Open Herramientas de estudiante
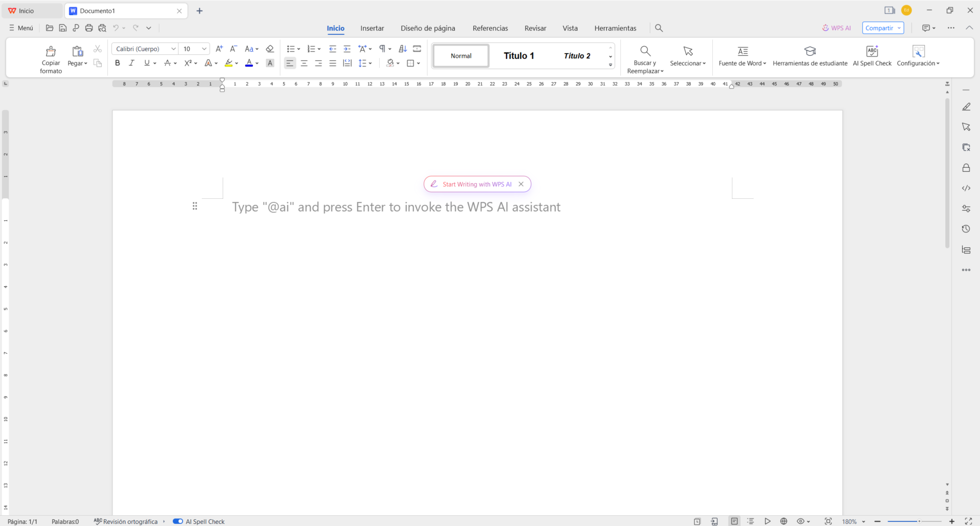 [x=810, y=52]
